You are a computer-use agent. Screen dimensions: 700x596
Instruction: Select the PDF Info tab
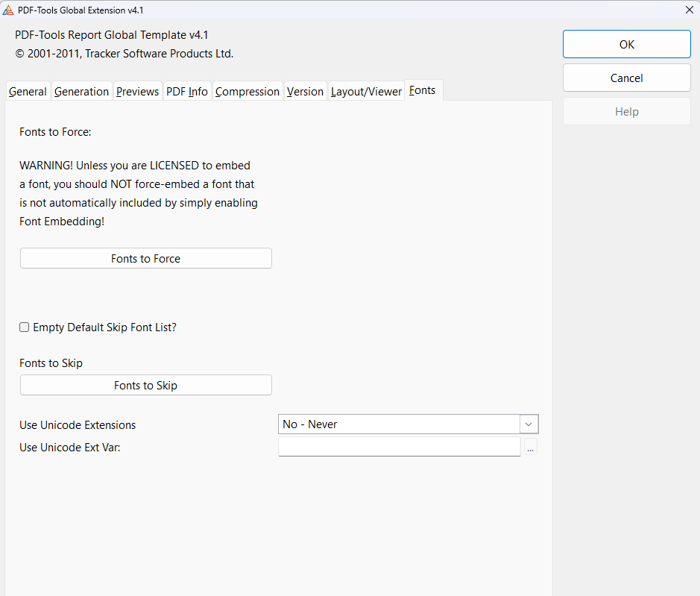click(186, 91)
